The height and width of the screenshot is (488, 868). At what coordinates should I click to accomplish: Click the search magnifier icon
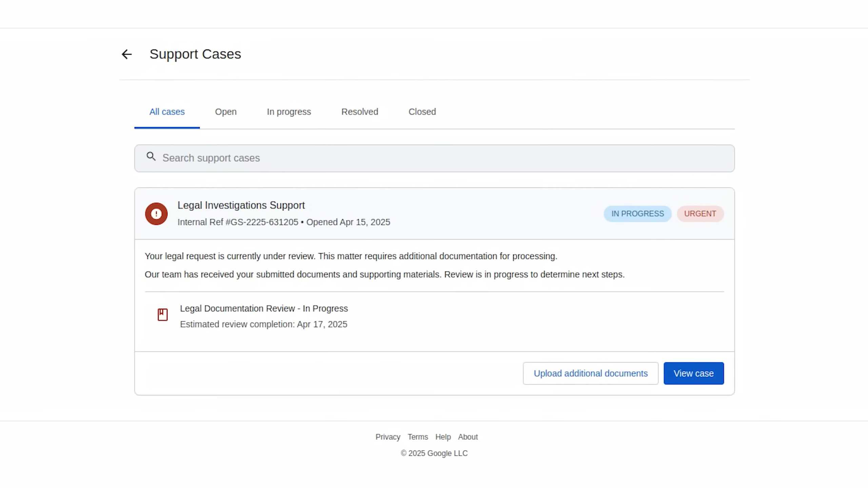[151, 157]
